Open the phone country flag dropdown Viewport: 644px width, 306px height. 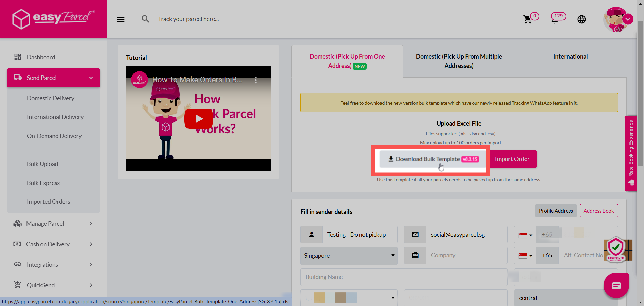coord(525,235)
